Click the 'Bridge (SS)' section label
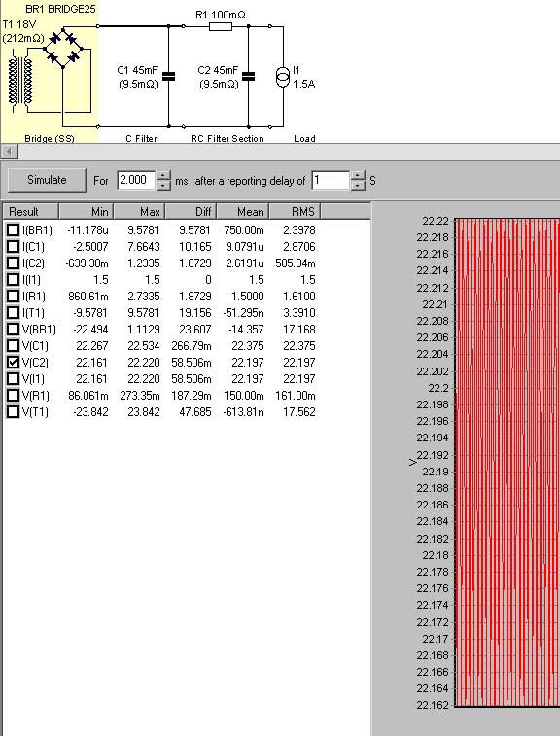The height and width of the screenshot is (736, 560). click(x=50, y=138)
